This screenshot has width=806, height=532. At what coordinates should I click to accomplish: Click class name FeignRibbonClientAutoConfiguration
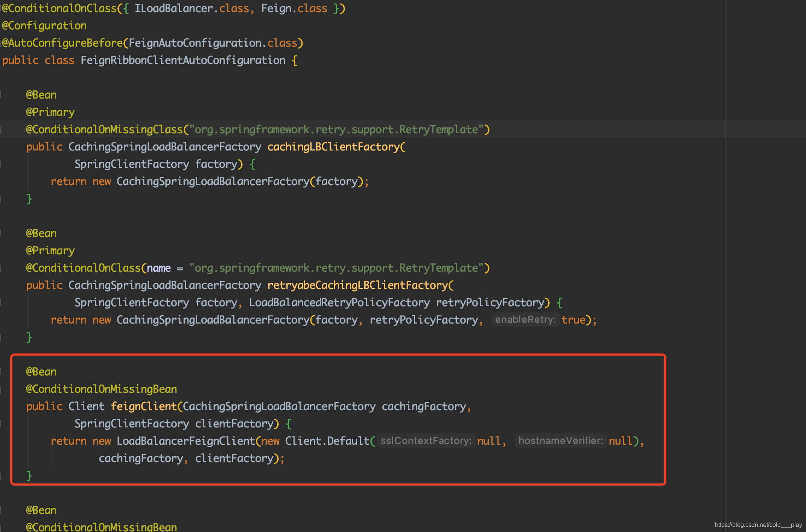click(x=183, y=60)
